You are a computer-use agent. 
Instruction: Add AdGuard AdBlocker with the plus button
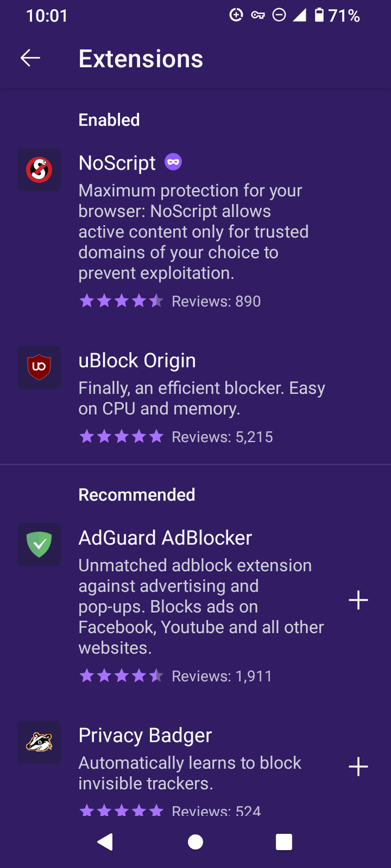(x=358, y=600)
